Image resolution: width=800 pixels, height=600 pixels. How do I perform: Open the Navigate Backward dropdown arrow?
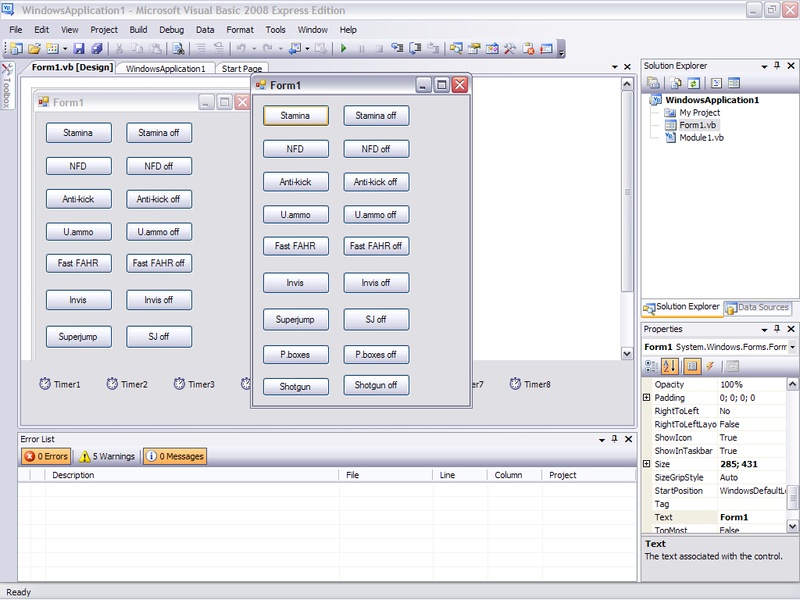point(307,49)
